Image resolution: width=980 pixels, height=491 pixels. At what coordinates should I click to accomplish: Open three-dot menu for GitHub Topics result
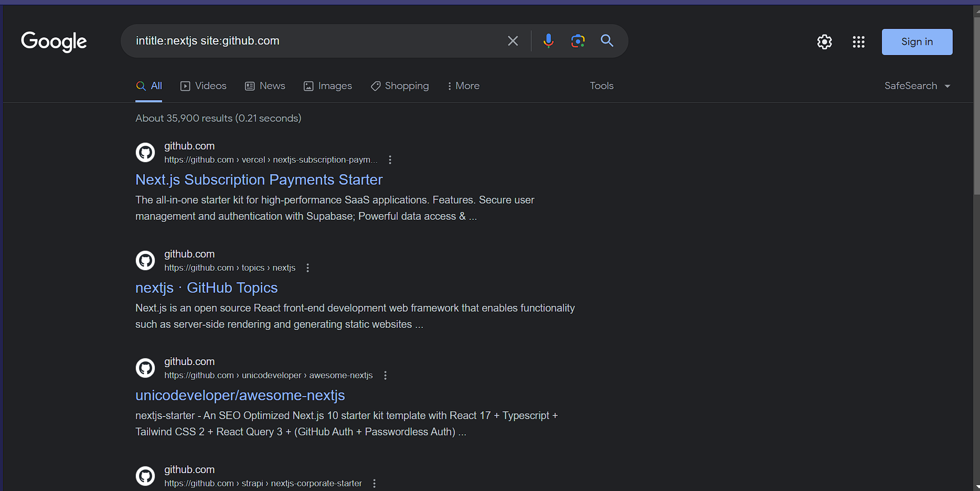[308, 268]
